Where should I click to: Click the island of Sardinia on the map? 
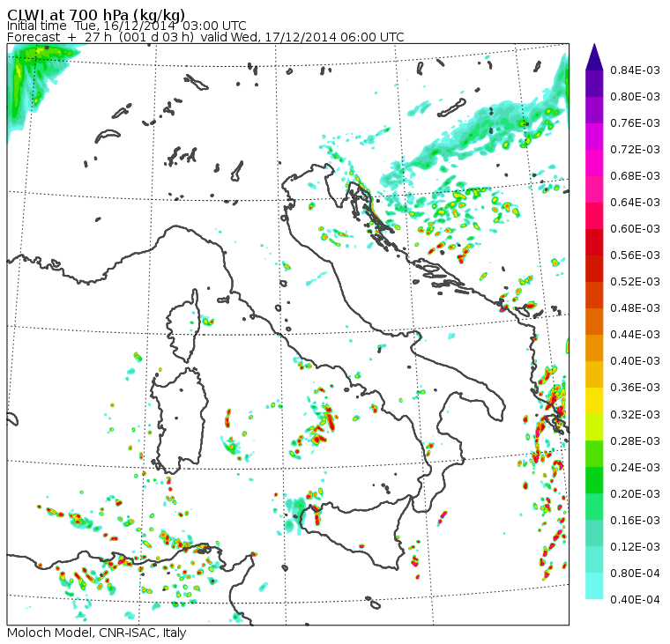[180, 420]
